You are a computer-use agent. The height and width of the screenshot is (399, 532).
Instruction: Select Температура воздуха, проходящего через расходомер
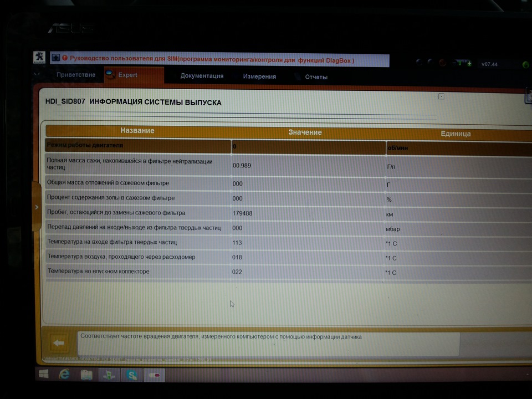(x=288, y=257)
